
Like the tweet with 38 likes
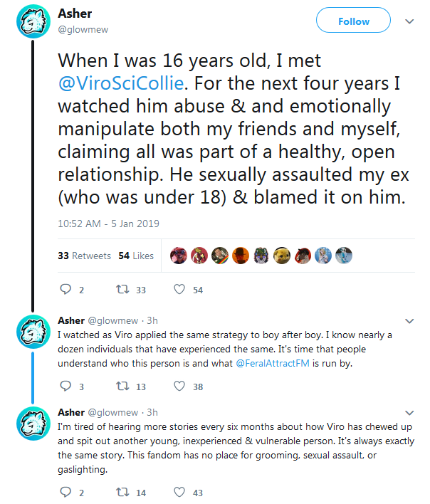(x=179, y=386)
